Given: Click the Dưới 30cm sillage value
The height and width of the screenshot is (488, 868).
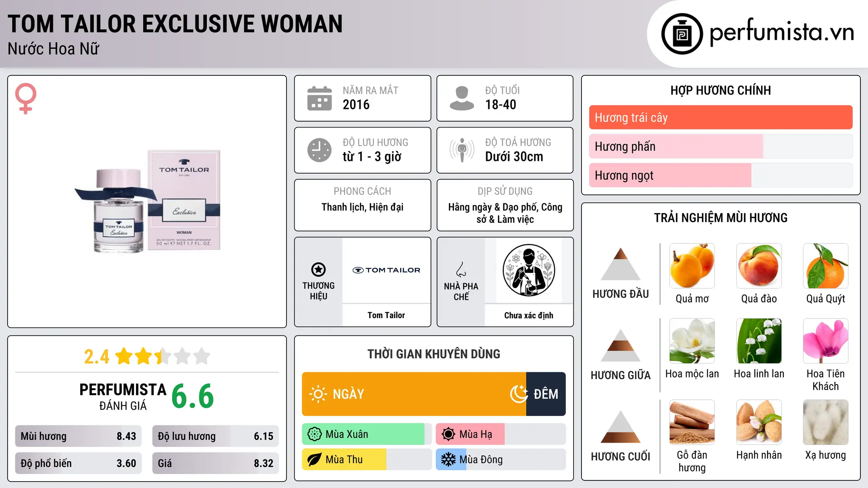Looking at the screenshot, I should click(514, 157).
